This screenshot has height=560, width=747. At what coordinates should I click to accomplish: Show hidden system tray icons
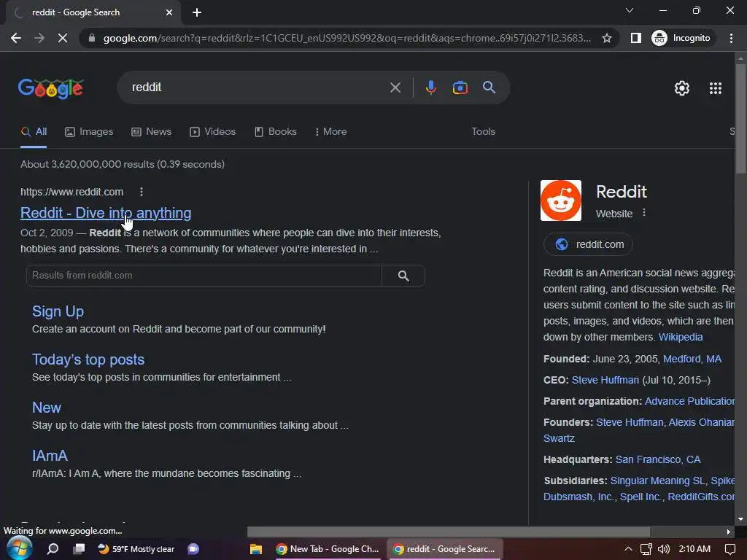(x=628, y=549)
